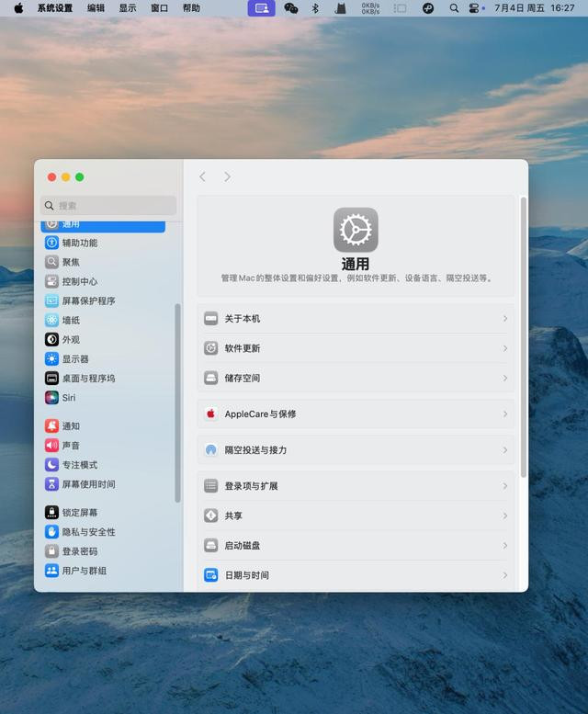588x714 pixels.
Task: Select the 通知 notifications bell icon
Action: click(51, 425)
